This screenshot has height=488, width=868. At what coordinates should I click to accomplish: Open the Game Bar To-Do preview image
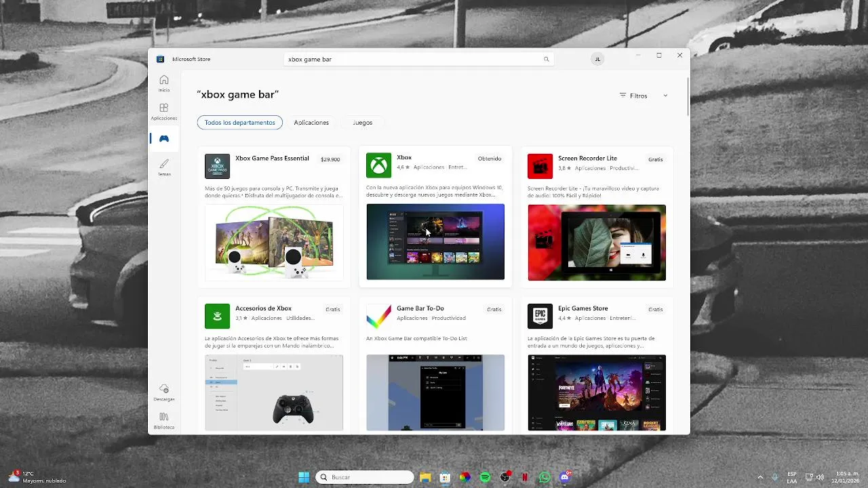tap(435, 392)
